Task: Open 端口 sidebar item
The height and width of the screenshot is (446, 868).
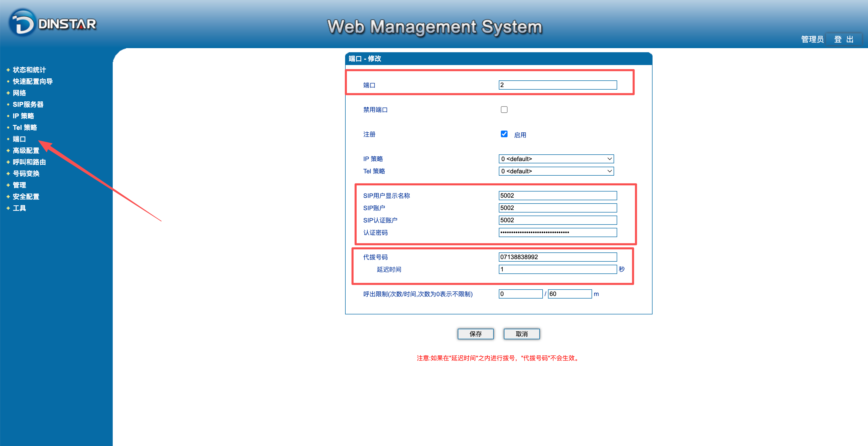Action: pyautogui.click(x=19, y=139)
